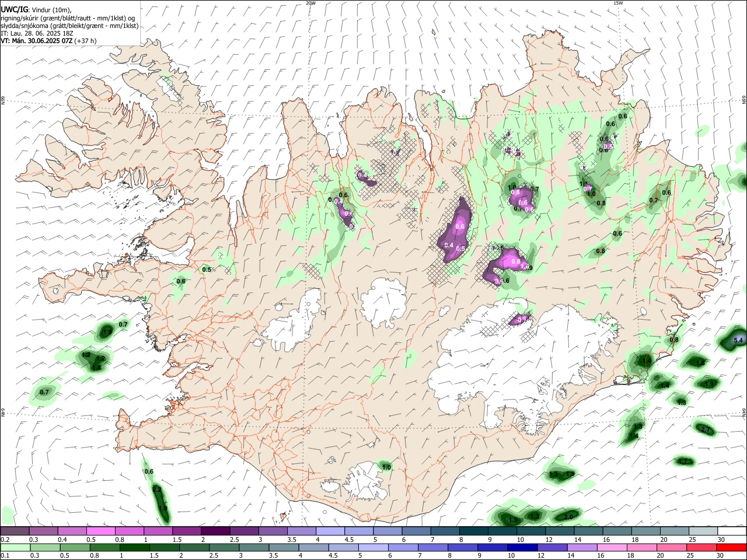Image resolution: width=747 pixels, height=560 pixels.
Task: Click the 'Vindur (10m),' header text
Action: coord(51,9)
